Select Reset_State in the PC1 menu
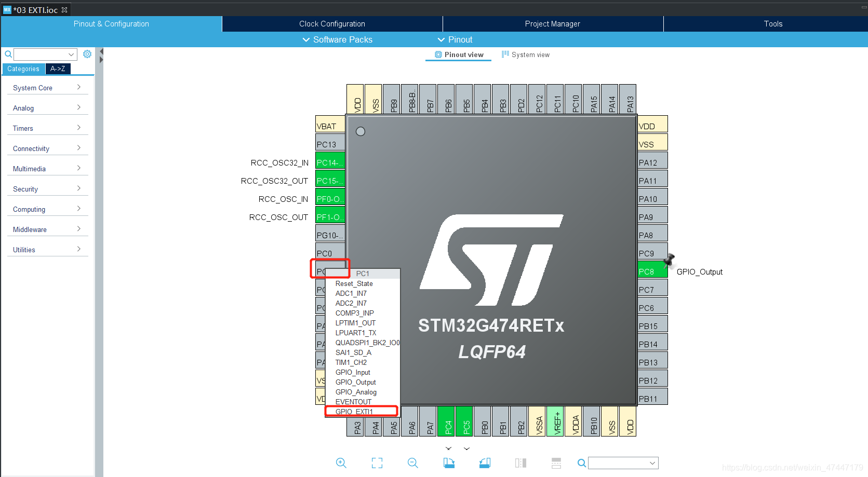 pyautogui.click(x=363, y=283)
